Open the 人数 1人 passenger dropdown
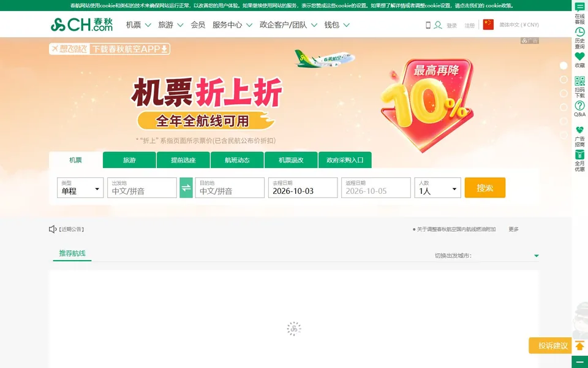 [x=437, y=188]
